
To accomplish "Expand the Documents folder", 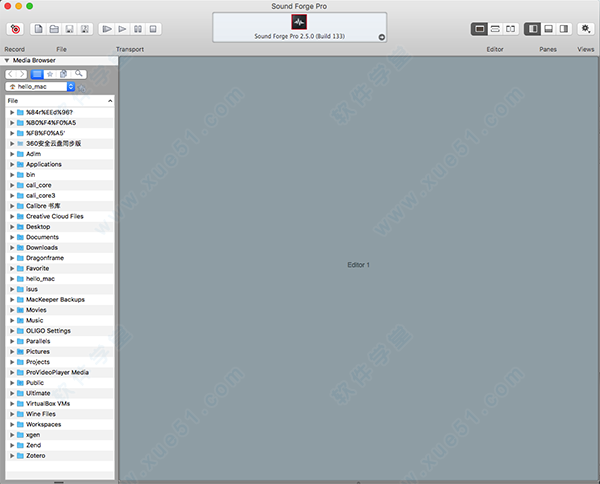I will coord(12,237).
